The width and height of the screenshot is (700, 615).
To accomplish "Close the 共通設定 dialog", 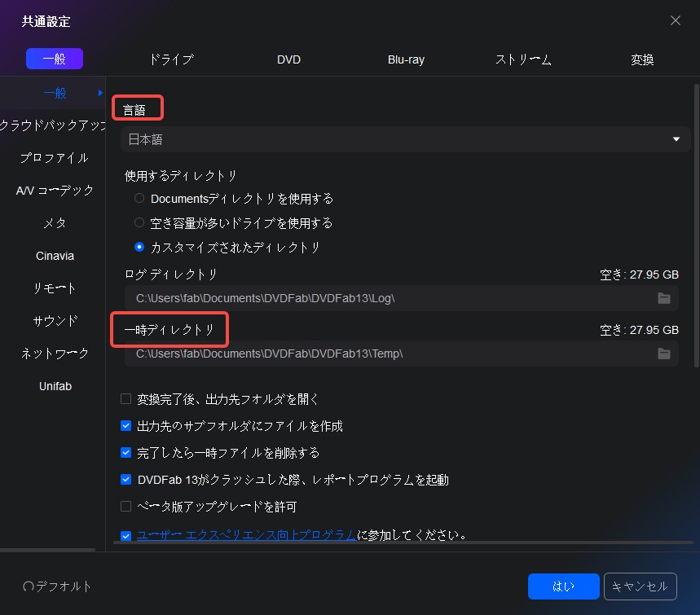I will [675, 20].
